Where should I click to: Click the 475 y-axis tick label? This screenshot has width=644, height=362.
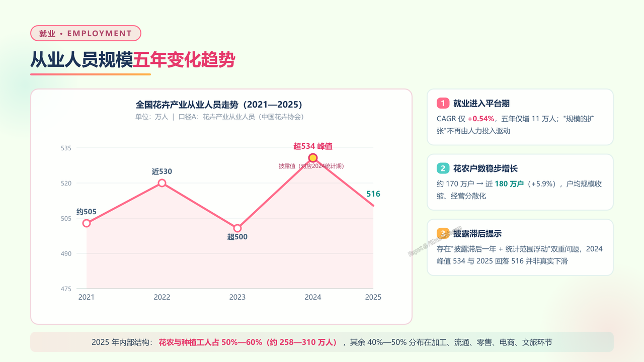click(x=67, y=289)
